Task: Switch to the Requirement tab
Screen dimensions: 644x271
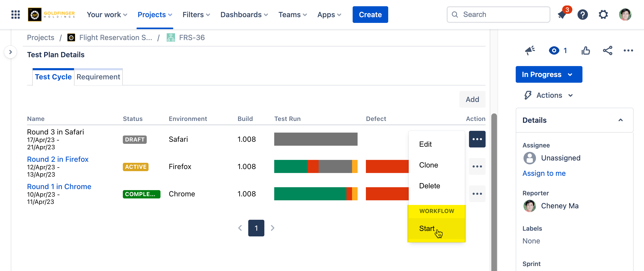Action: pyautogui.click(x=98, y=77)
